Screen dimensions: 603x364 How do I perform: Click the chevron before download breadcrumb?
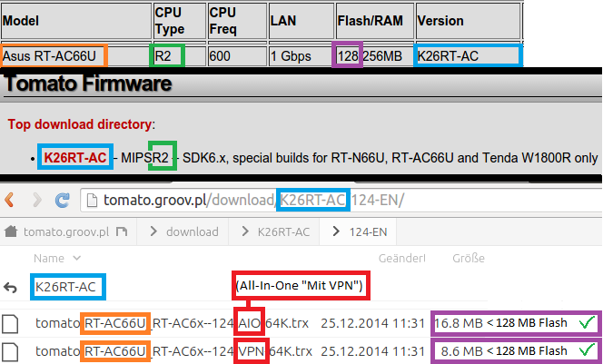pos(153,231)
